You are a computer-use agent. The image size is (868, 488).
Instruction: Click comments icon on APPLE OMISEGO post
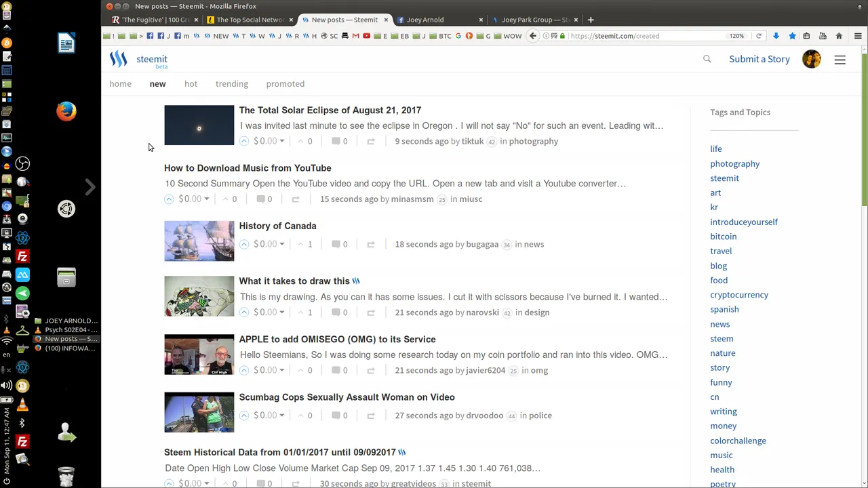click(336, 370)
